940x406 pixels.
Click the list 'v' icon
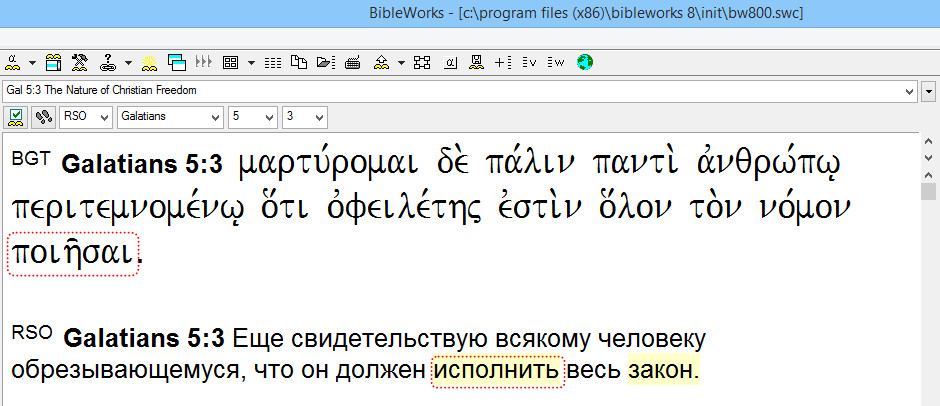[529, 62]
